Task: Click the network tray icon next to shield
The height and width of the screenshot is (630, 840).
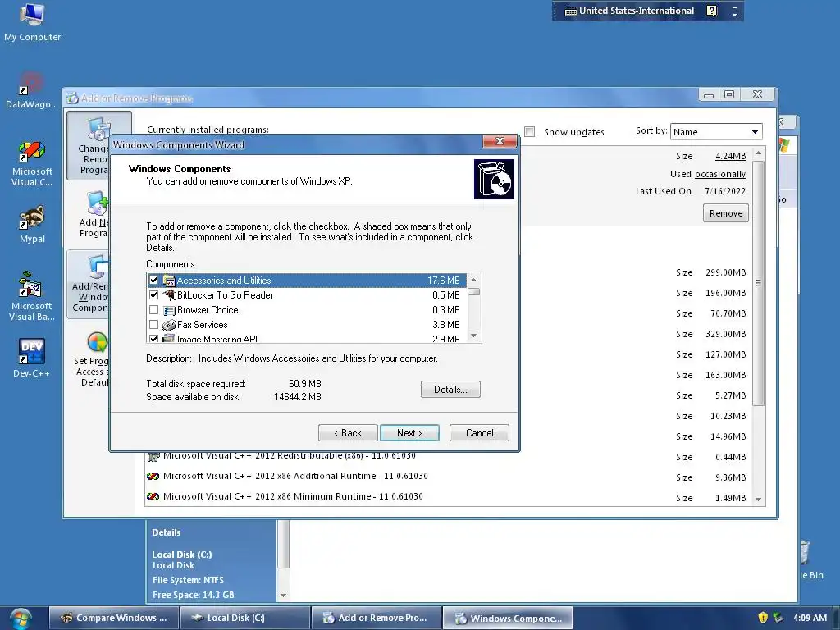Action: click(778, 618)
